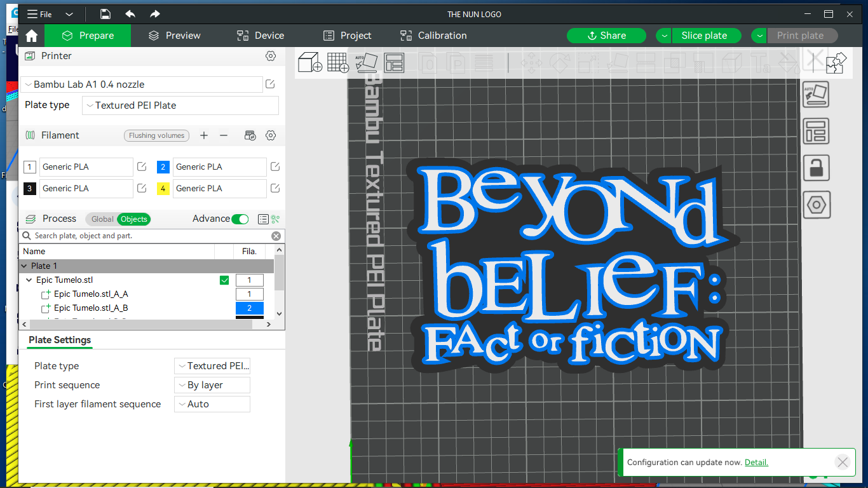868x488 pixels.
Task: Auto orient objects from the top toolbar
Action: point(366,63)
